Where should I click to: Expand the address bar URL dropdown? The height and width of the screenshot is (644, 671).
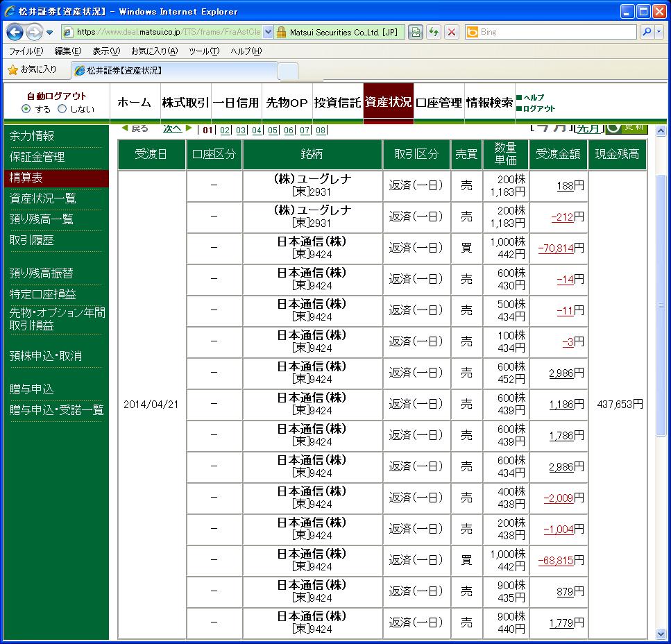269,32
